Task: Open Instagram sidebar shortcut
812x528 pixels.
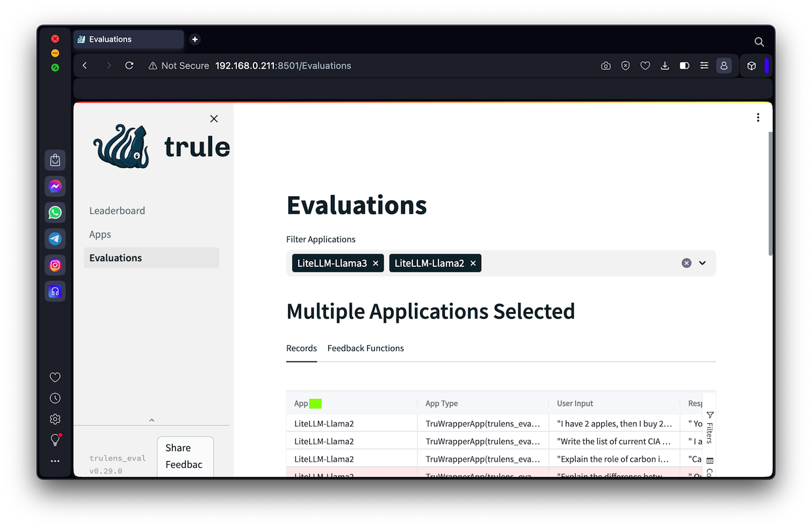Action: point(55,265)
